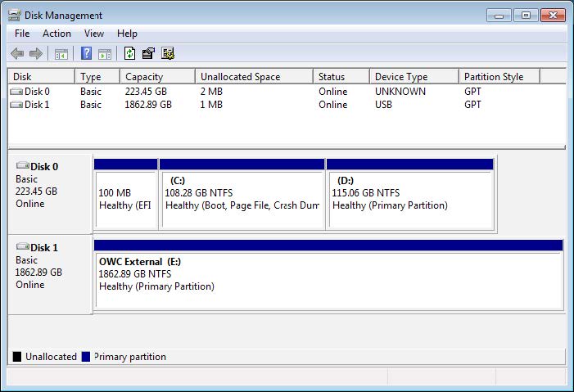This screenshot has height=392, width=574.
Task: Toggle the Show/Hide Action Pane icon
Action: click(105, 54)
